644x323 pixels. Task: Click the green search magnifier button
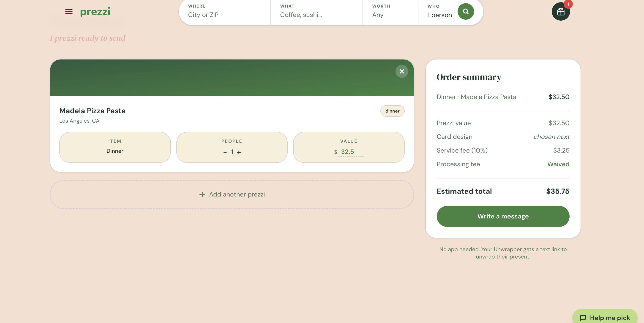coord(466,11)
